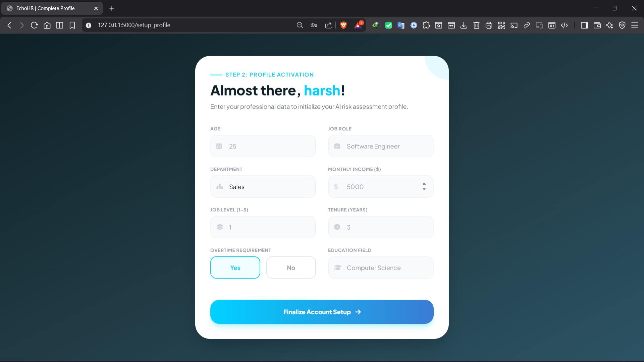The image size is (644, 362).
Task: Reload the setup_profile page
Action: 34,25
